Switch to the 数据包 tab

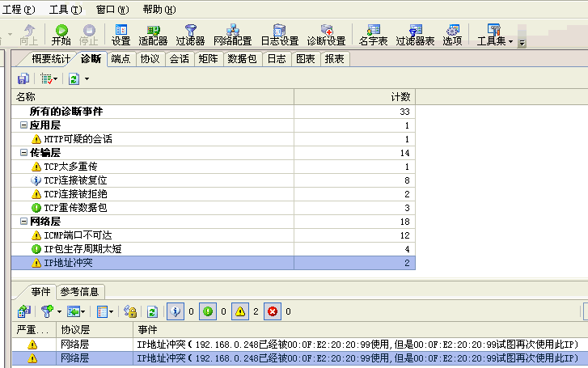[242, 59]
